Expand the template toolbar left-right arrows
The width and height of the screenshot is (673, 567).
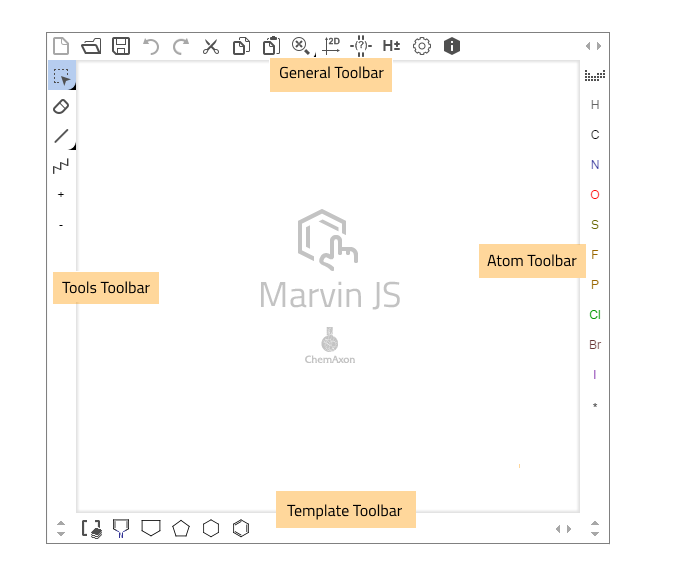pyautogui.click(x=564, y=528)
